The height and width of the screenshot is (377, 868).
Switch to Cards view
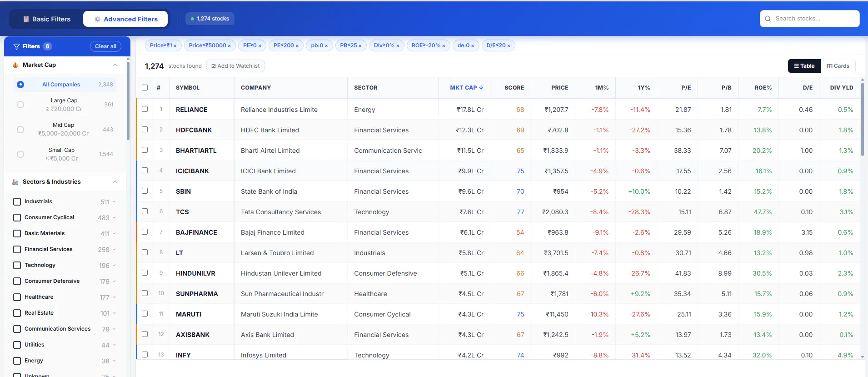point(838,66)
